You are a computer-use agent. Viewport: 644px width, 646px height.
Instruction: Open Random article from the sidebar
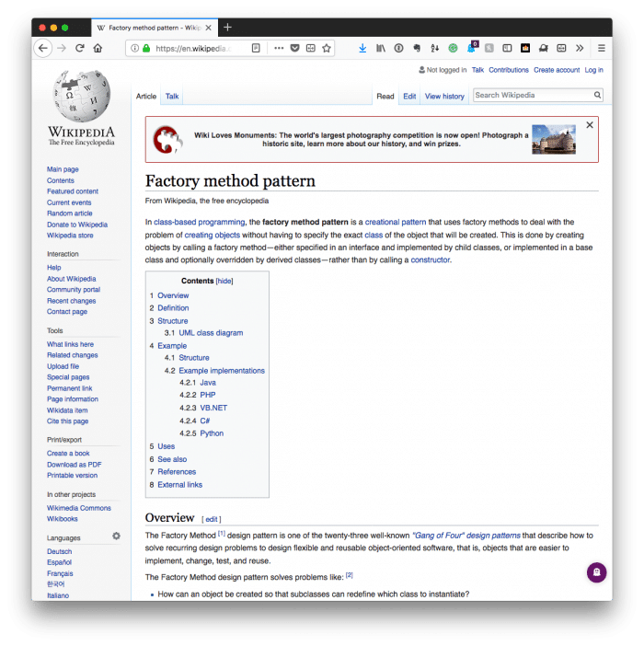[x=70, y=213]
